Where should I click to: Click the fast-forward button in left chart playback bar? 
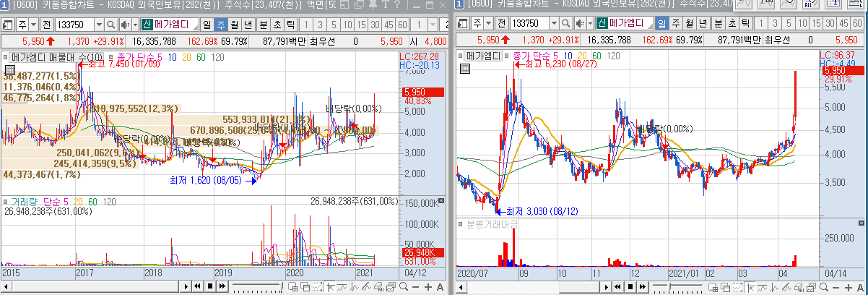222,286
